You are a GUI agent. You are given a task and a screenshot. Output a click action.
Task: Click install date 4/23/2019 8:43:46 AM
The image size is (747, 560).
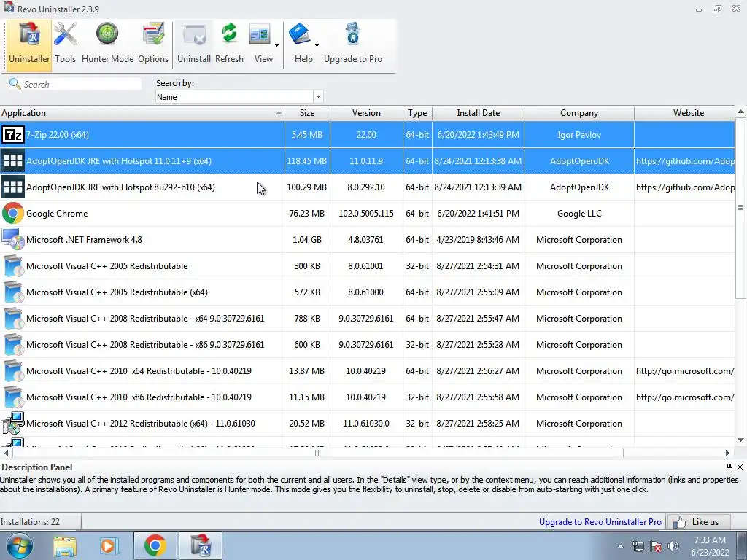[478, 239]
